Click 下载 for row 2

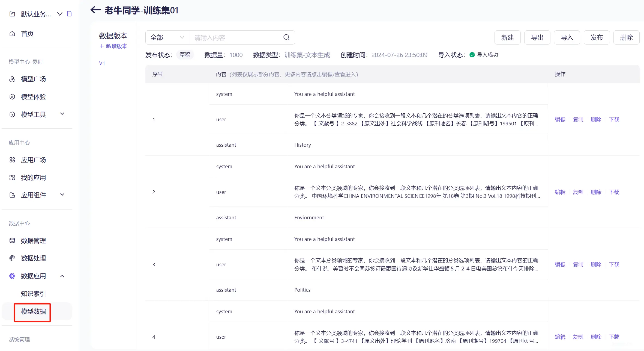click(x=614, y=192)
